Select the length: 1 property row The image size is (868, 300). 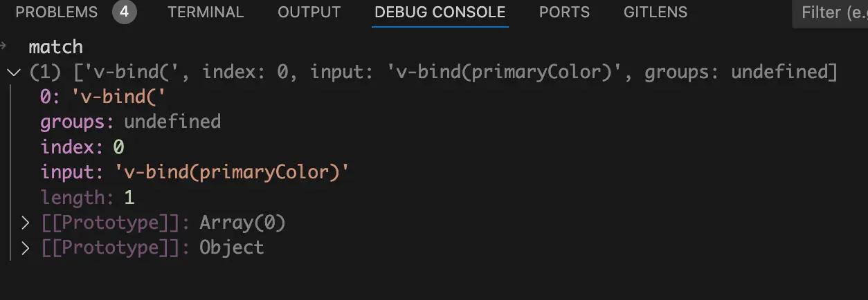(87, 198)
